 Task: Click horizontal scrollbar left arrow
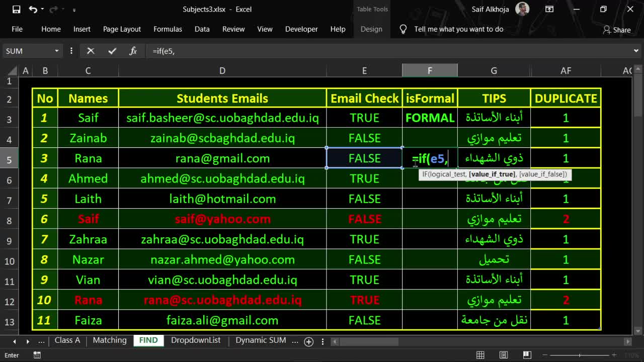335,341
